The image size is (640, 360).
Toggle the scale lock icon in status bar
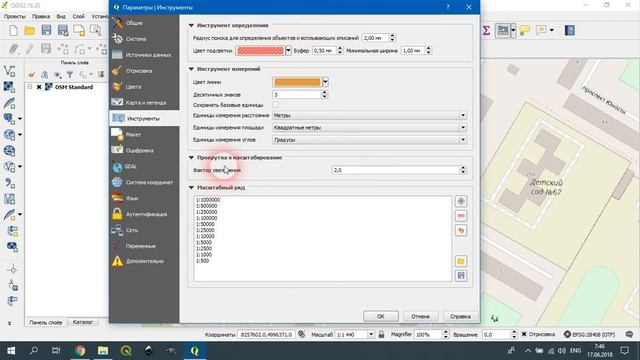point(381,334)
